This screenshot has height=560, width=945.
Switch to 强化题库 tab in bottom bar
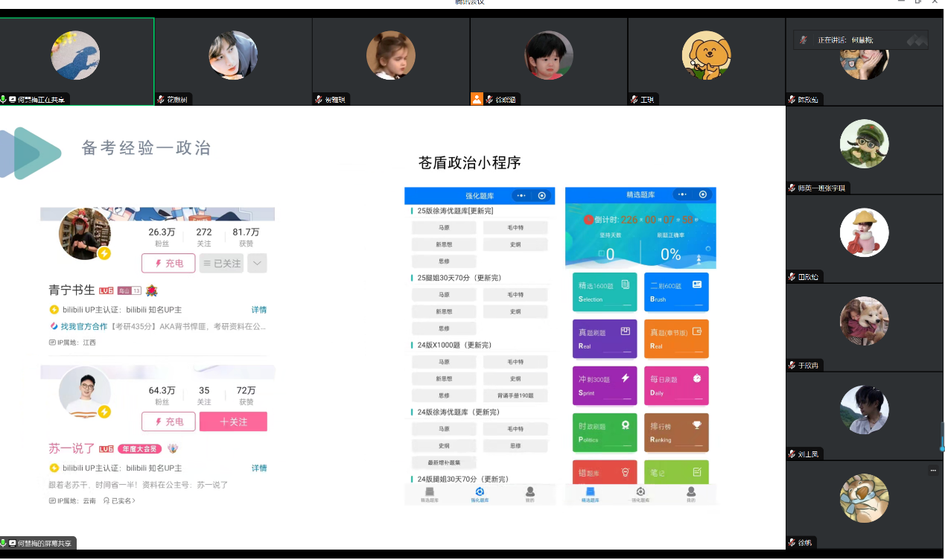pyautogui.click(x=480, y=494)
